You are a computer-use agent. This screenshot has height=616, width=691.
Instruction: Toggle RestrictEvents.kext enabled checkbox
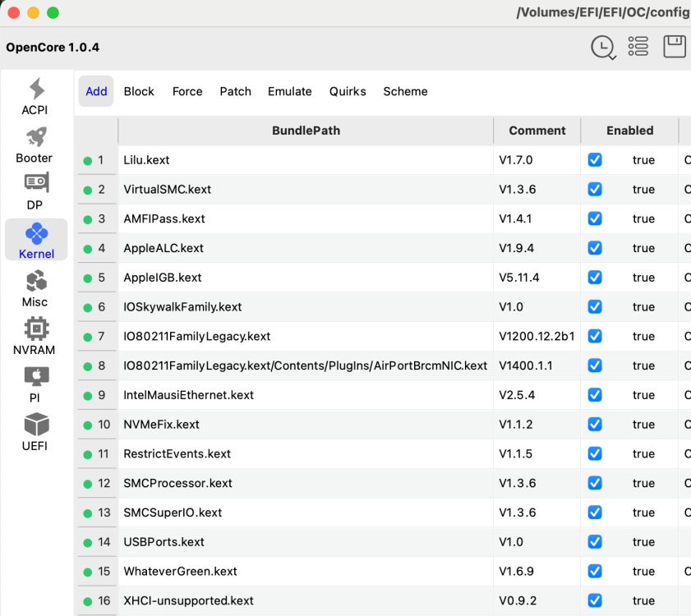(x=595, y=453)
